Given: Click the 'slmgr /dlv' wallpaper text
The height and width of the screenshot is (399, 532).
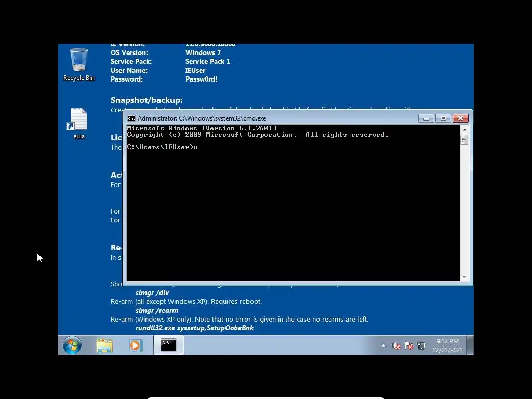Looking at the screenshot, I should click(152, 292).
